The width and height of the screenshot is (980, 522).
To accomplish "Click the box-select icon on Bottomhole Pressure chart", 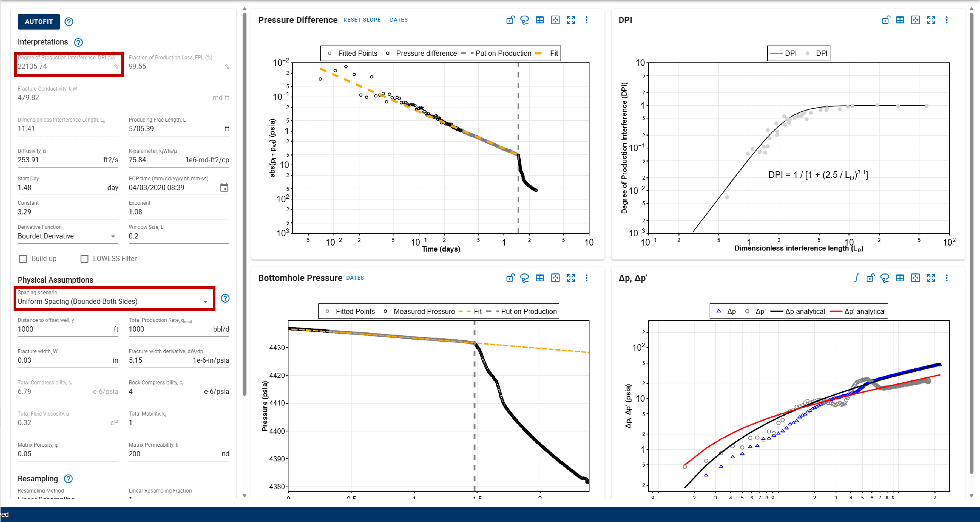I will [555, 278].
